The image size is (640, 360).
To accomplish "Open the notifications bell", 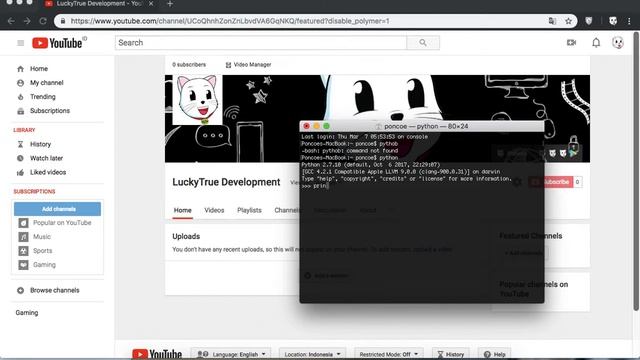I will coord(596,42).
